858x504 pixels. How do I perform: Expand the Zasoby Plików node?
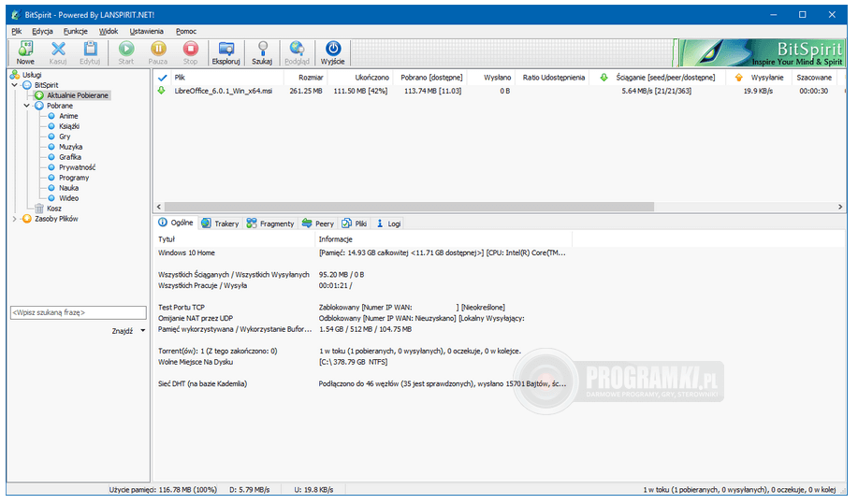pyautogui.click(x=15, y=219)
